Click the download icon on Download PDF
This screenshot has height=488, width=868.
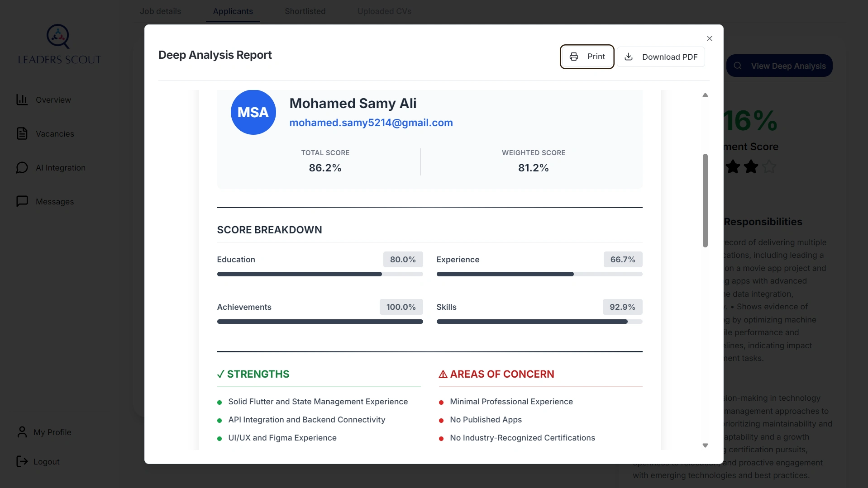[629, 57]
